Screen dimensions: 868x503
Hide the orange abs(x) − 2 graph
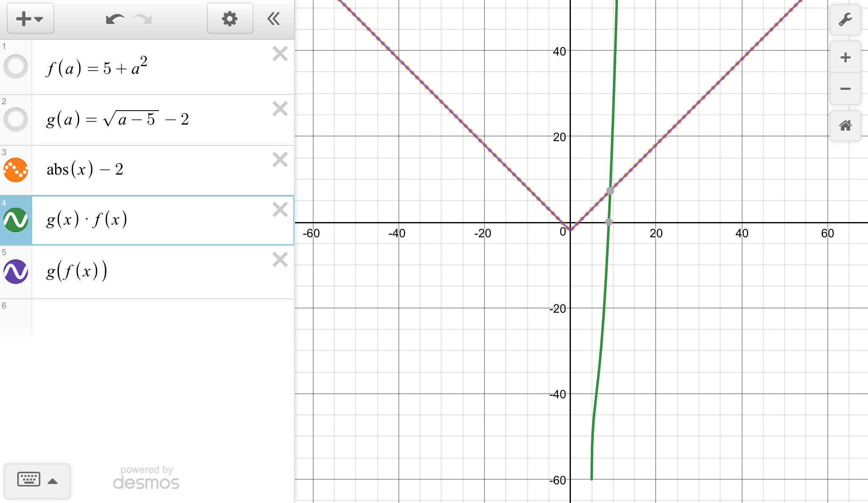[x=16, y=170]
